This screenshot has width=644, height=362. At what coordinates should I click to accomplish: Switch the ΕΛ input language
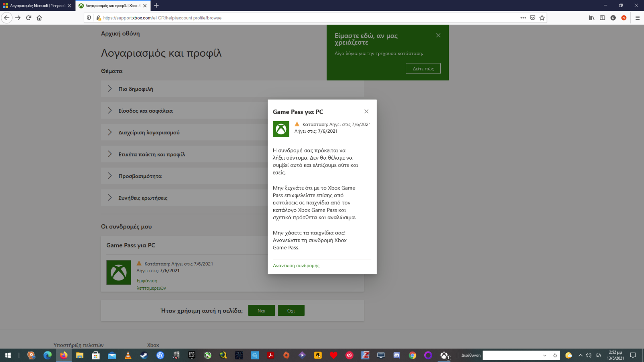(x=599, y=355)
